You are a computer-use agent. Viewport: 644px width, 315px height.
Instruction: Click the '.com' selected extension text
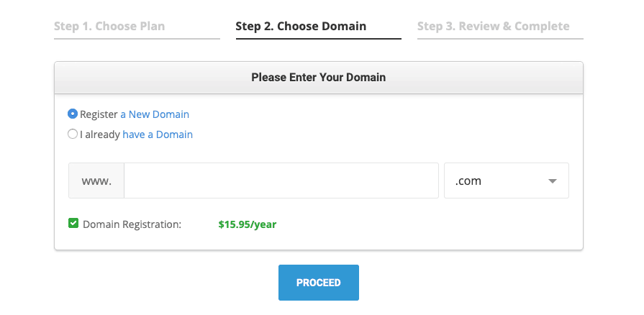click(x=468, y=181)
